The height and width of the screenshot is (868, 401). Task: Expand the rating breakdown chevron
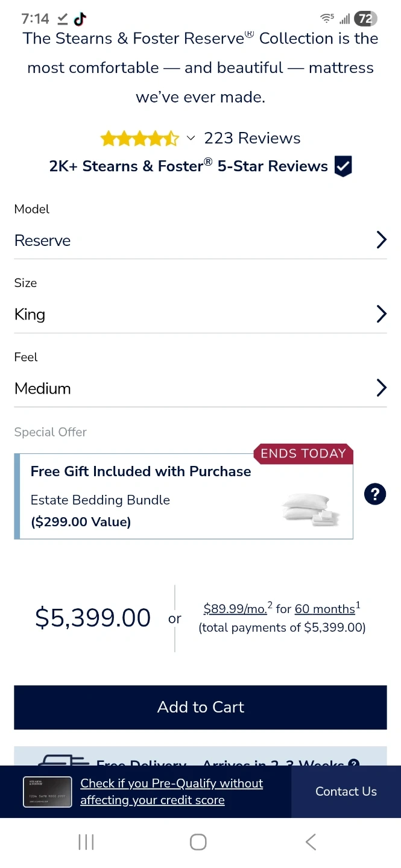point(191,139)
